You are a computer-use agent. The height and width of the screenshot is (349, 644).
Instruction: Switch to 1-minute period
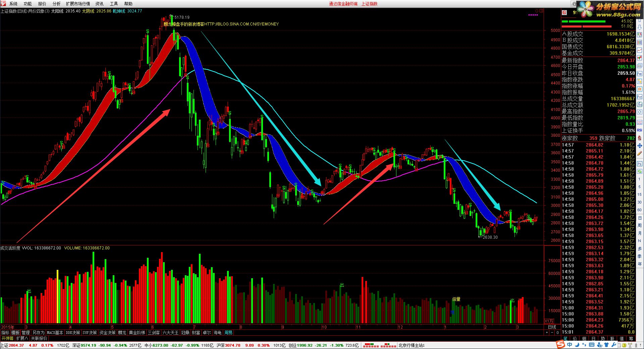[x=640, y=179]
